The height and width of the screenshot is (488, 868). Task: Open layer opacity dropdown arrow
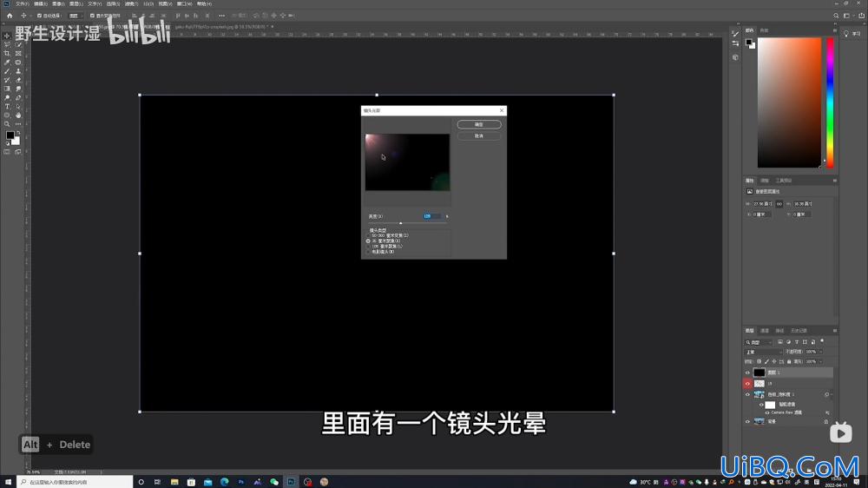(x=820, y=352)
